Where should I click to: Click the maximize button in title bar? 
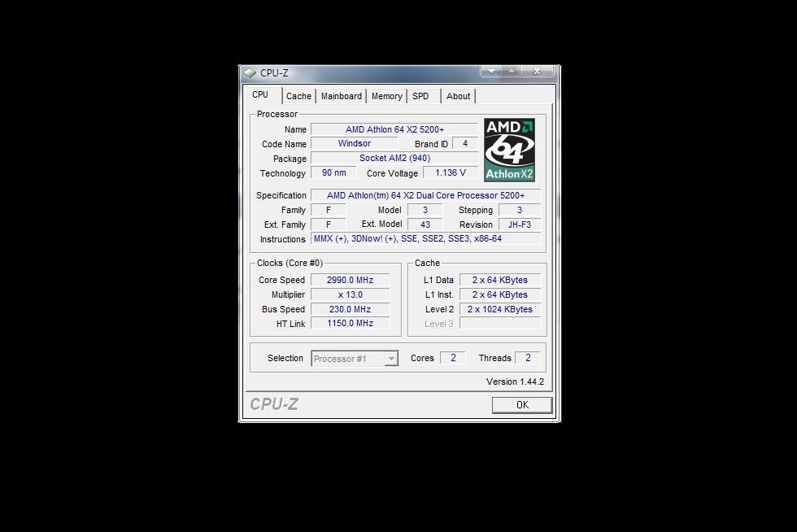point(512,71)
